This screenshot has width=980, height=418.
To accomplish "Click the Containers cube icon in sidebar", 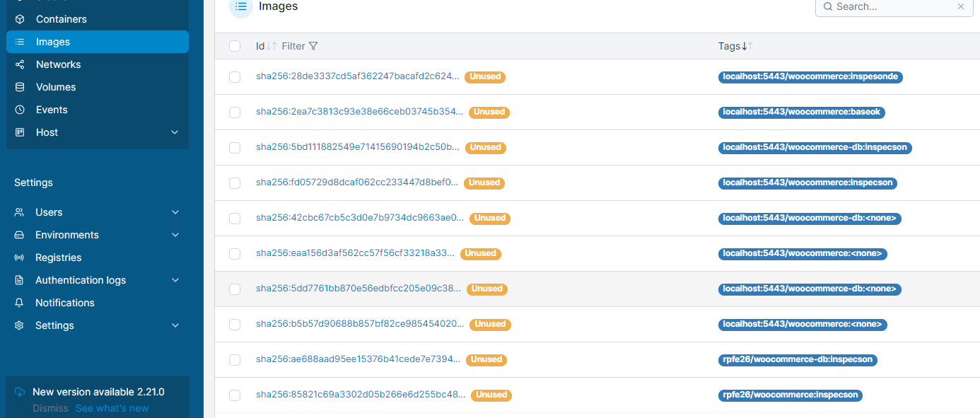I will 20,19.
